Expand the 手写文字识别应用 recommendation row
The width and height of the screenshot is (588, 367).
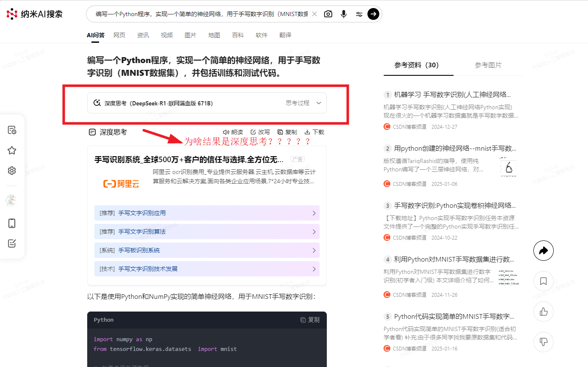click(x=207, y=213)
